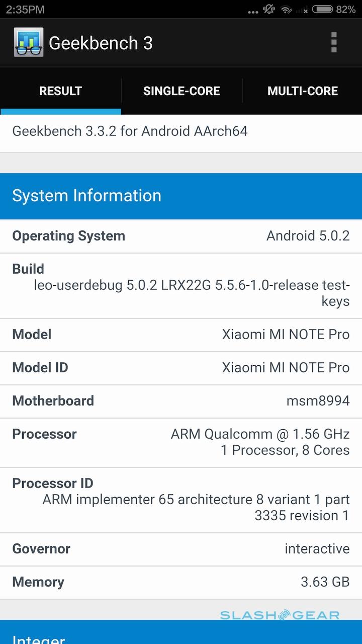362x644 pixels.
Task: Select the Operating System row
Action: 181,236
